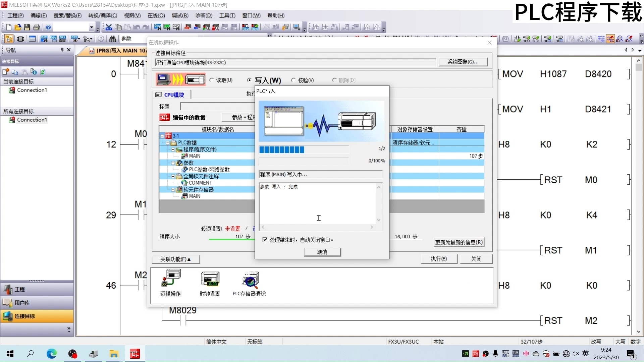Select the 读取(U) radio option
The height and width of the screenshot is (362, 644).
tap(211, 80)
